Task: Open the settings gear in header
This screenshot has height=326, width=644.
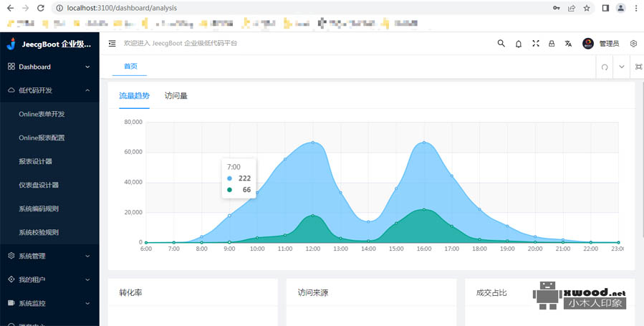Action: [x=633, y=44]
